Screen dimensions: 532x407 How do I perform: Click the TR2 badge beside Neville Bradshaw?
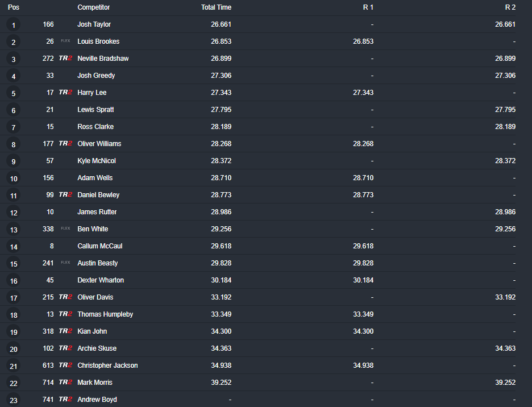pyautogui.click(x=65, y=59)
